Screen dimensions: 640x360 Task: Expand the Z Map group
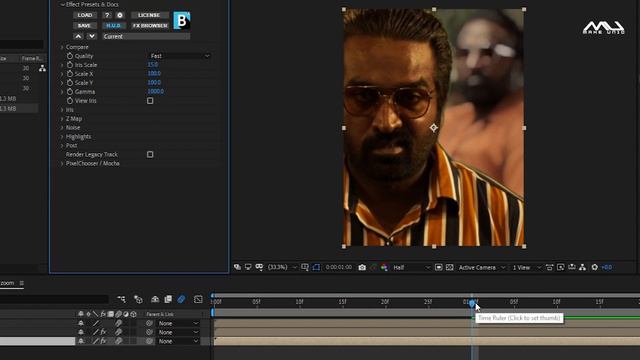tap(62, 119)
